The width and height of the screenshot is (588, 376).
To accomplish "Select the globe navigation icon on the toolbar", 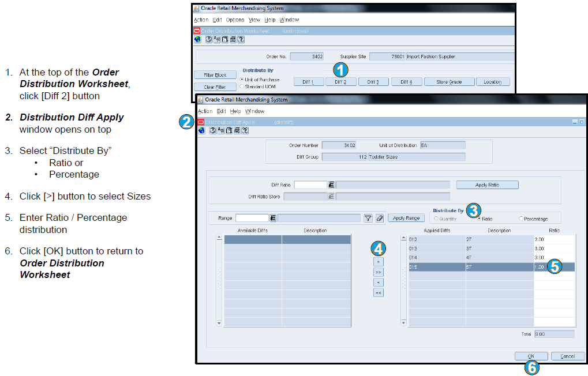I will [x=201, y=130].
